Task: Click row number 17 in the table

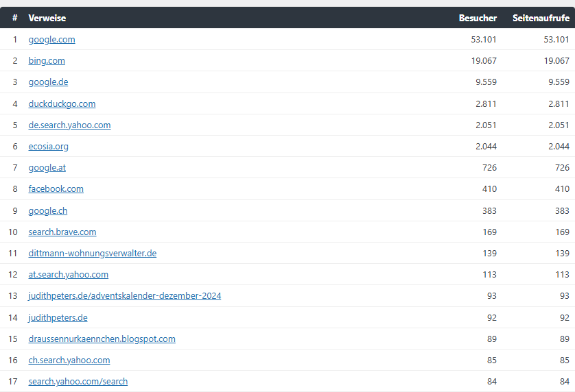Action: coord(13,382)
